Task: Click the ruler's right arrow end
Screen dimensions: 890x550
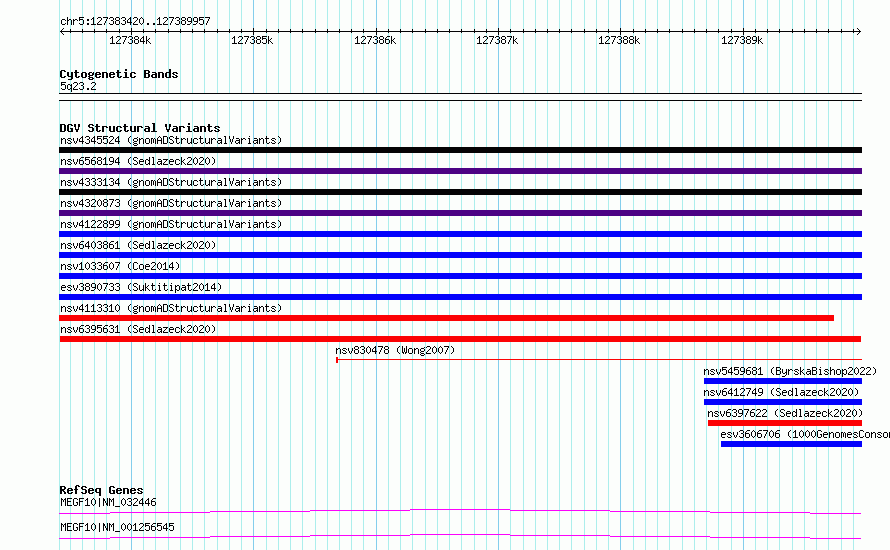Action: [858, 31]
